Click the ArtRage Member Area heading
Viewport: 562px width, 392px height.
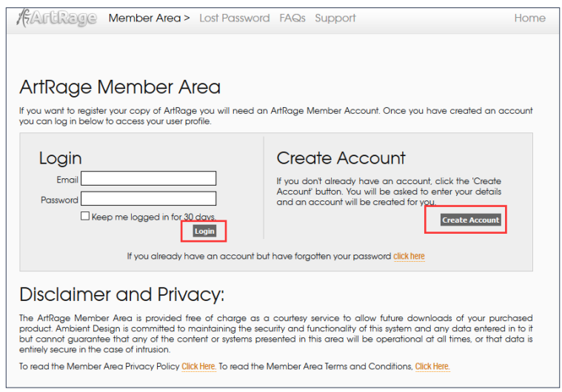[x=120, y=87]
